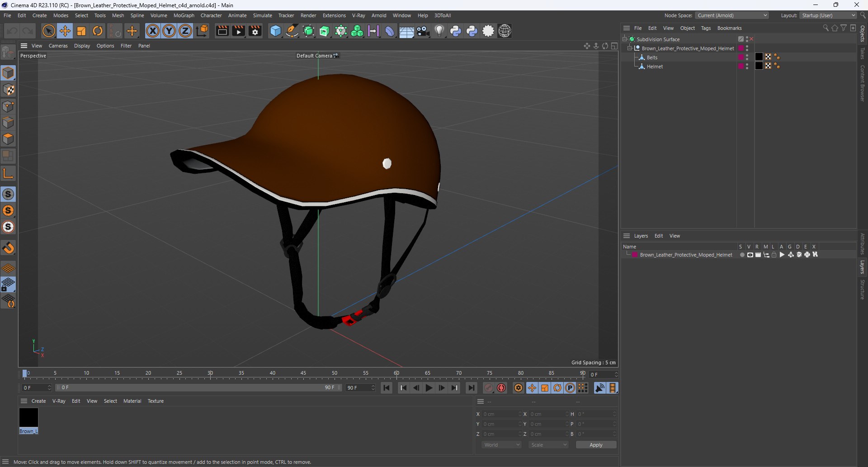
Task: Click Belts object layer color swatch
Action: tap(741, 57)
